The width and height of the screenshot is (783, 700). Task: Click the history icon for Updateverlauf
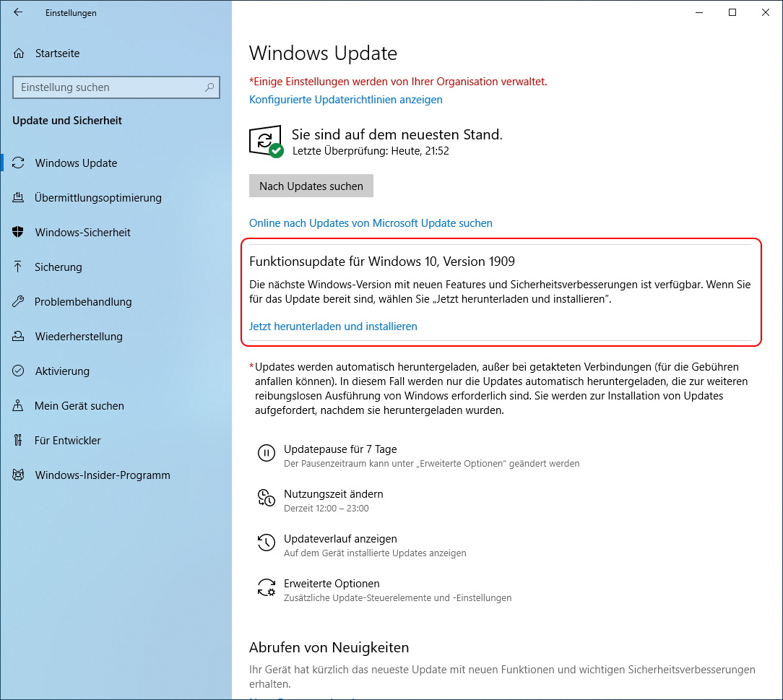point(266,543)
